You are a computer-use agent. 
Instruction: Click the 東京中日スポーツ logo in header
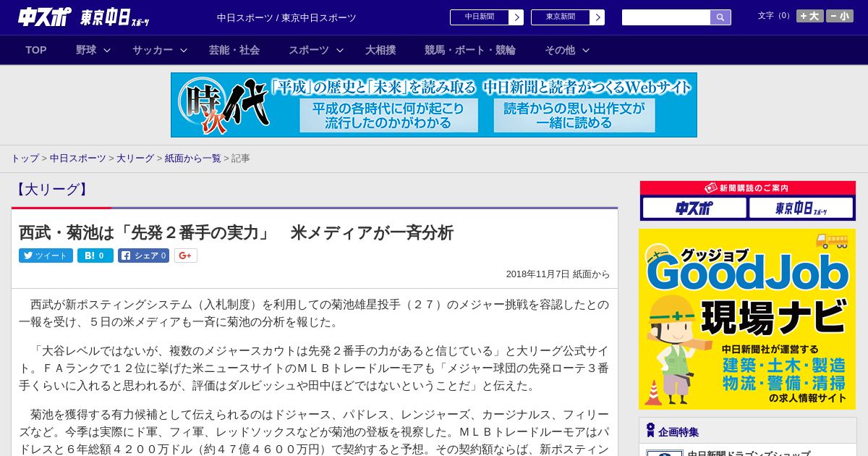(115, 17)
